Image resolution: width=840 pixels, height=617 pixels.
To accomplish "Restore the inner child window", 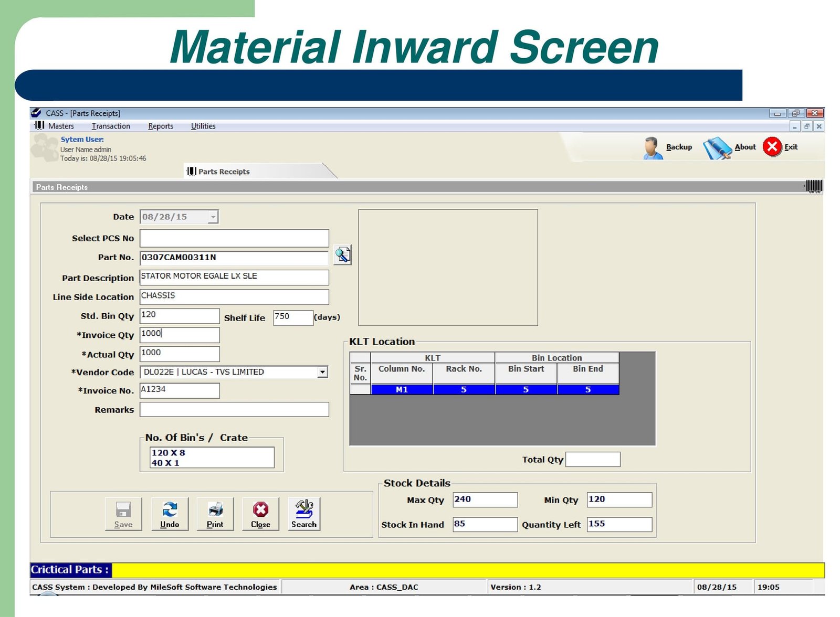I will pyautogui.click(x=807, y=126).
